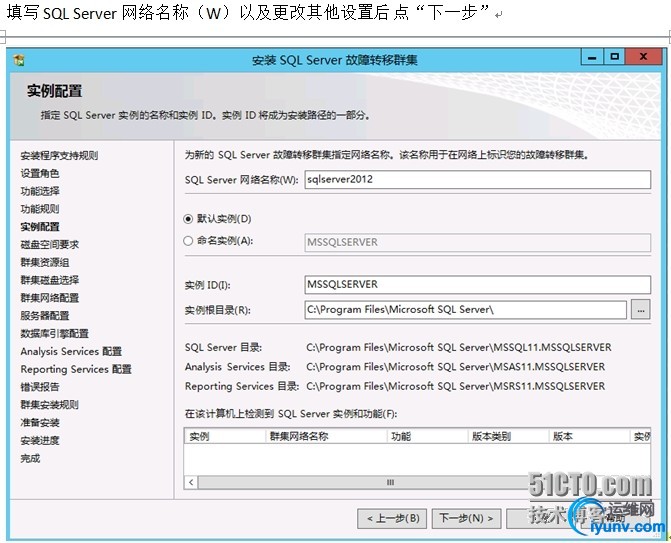Select 安装进度 step in sidebar

(x=40, y=441)
